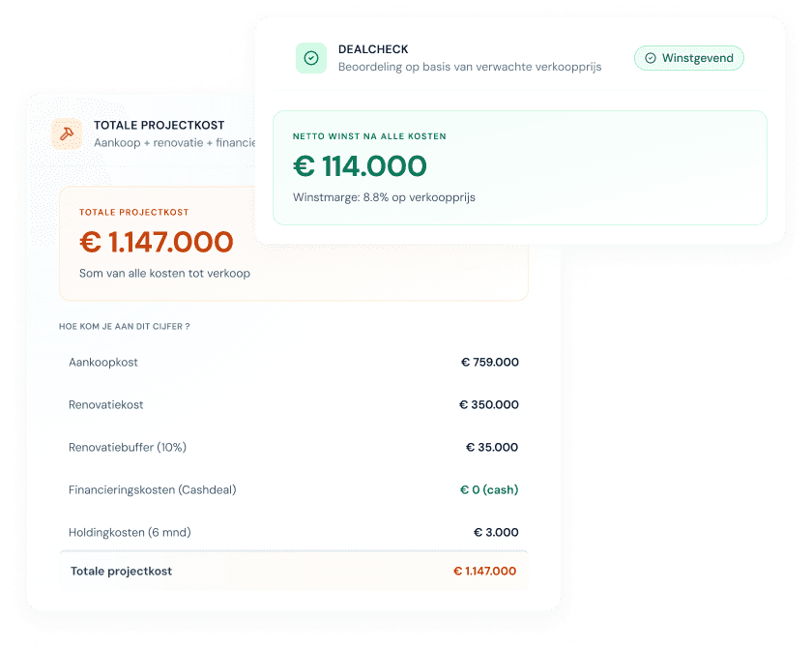Image resolution: width=812 pixels, height=648 pixels.
Task: Click the orange 'TOTALE PROJECTKOST' small label
Action: click(x=133, y=213)
